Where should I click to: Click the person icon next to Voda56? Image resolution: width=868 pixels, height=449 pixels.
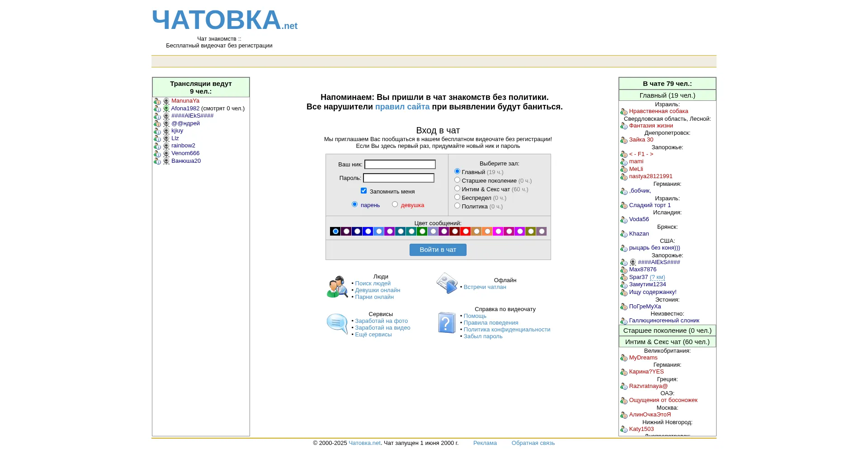tap(624, 220)
